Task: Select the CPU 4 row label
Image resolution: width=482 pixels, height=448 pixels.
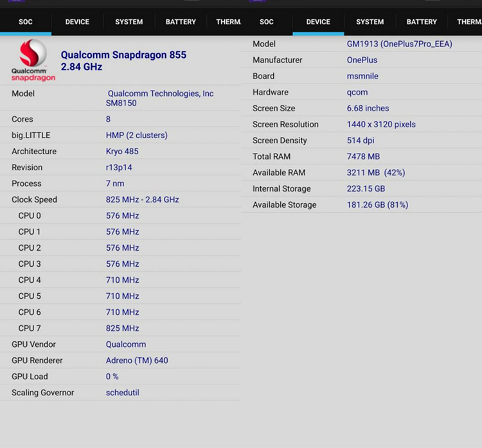Action: (x=30, y=280)
